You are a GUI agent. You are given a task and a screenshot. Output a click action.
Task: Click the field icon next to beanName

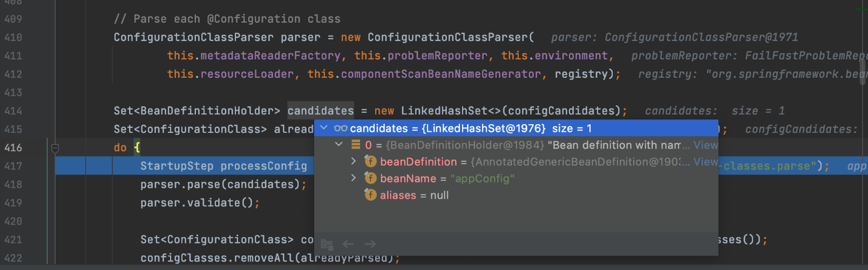371,178
